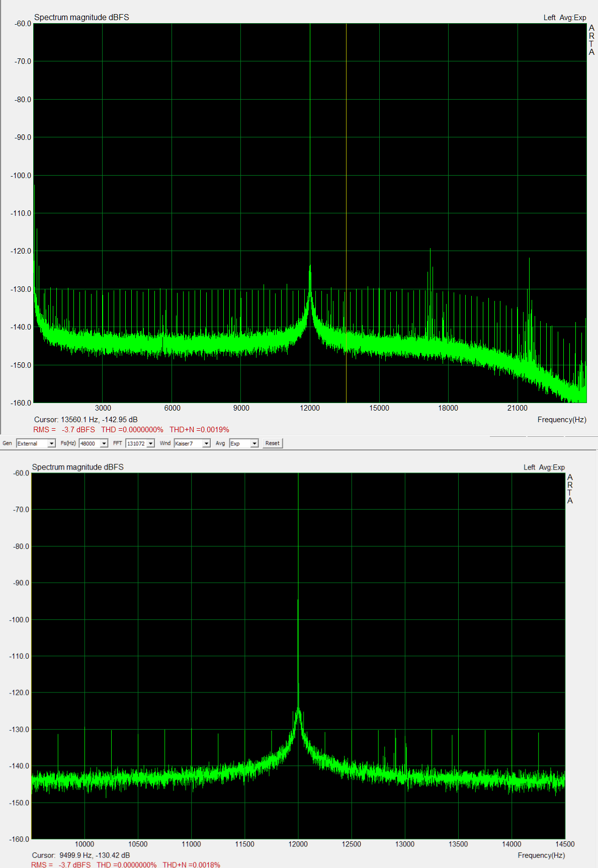
Task: Open the Gen source dropdown showing External
Action: point(36,443)
